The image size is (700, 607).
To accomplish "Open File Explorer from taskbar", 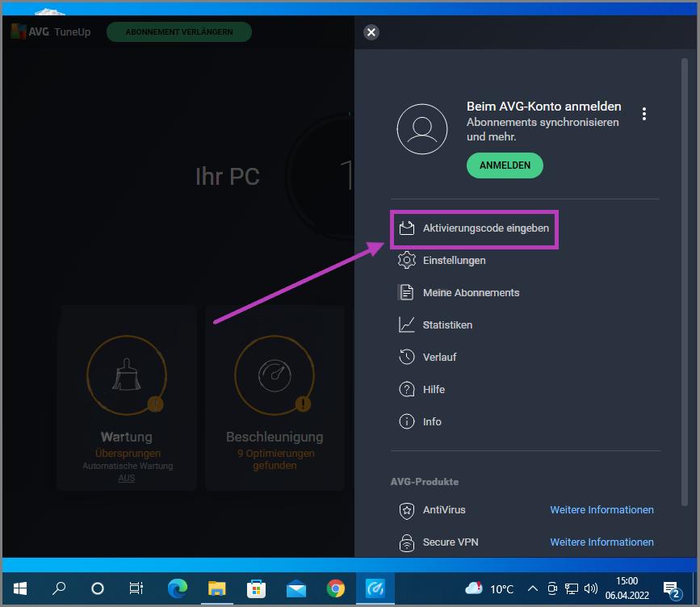I will click(216, 588).
